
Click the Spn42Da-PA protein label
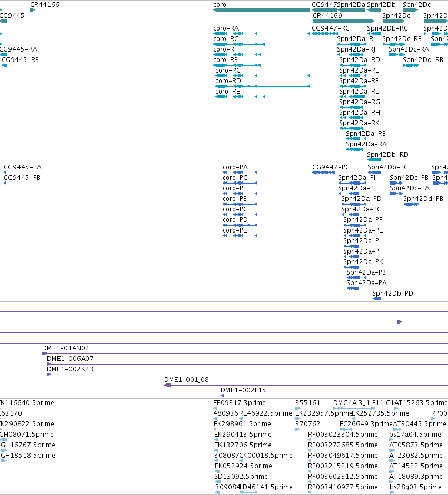[367, 282]
